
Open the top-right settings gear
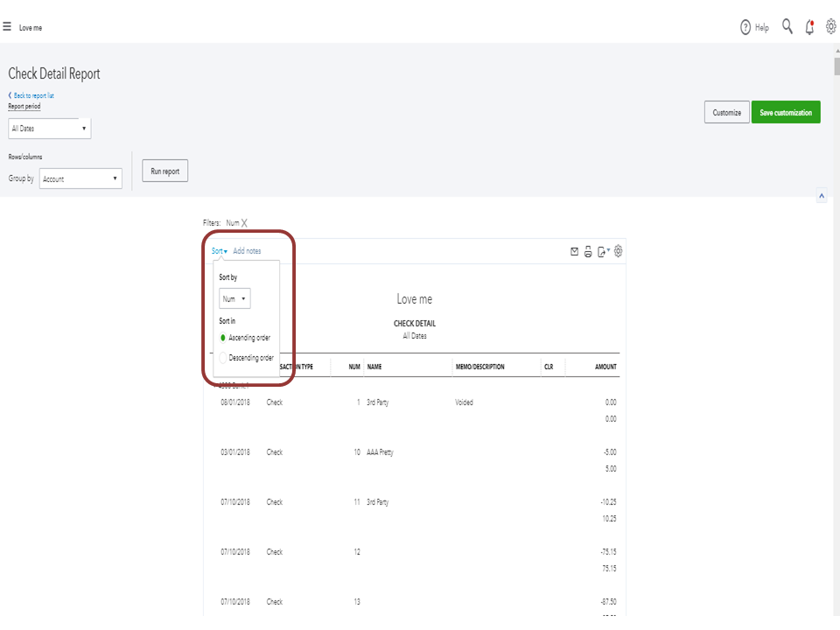pyautogui.click(x=831, y=25)
